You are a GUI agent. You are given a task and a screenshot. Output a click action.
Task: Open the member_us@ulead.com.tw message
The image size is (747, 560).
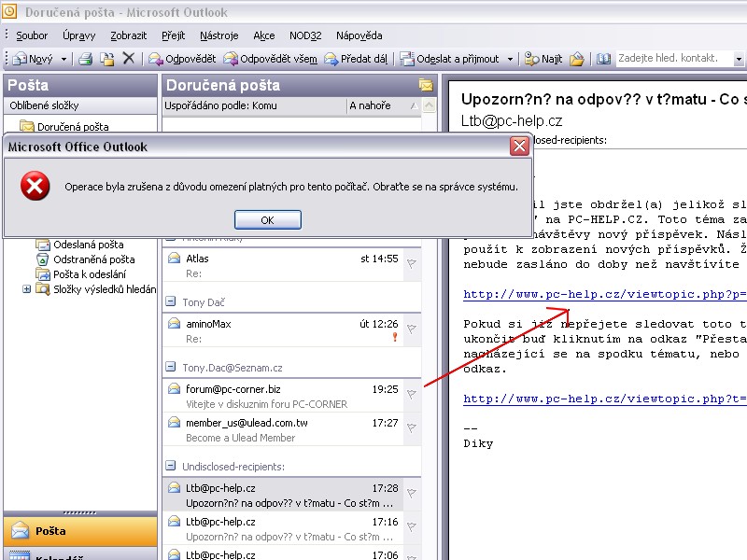pyautogui.click(x=285, y=429)
